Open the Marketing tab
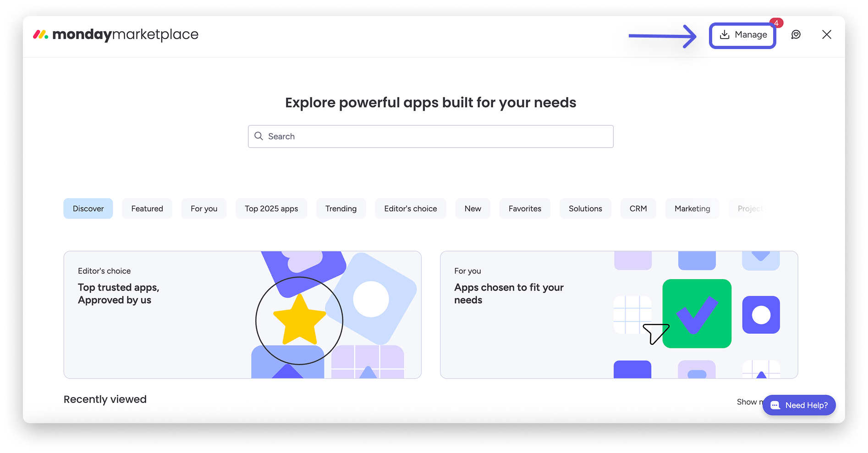The width and height of the screenshot is (868, 453). click(692, 209)
